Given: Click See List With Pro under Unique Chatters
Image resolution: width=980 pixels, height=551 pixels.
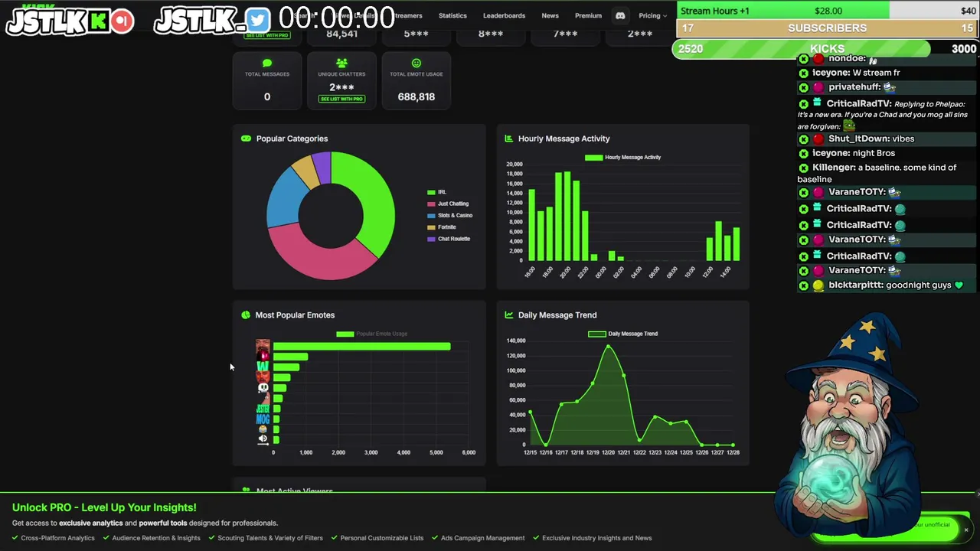Looking at the screenshot, I should 341,99.
